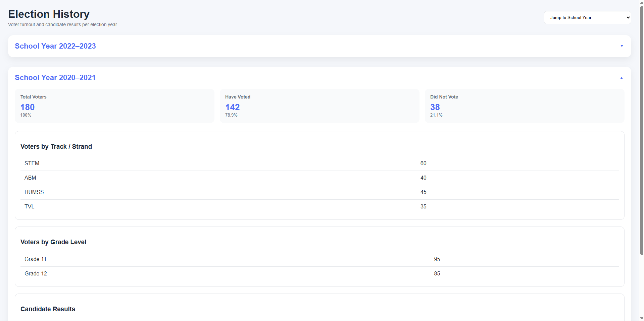Screen dimensions: 644x321
Task: Click the School Year 2020–2021 heading
Action: coord(55,78)
